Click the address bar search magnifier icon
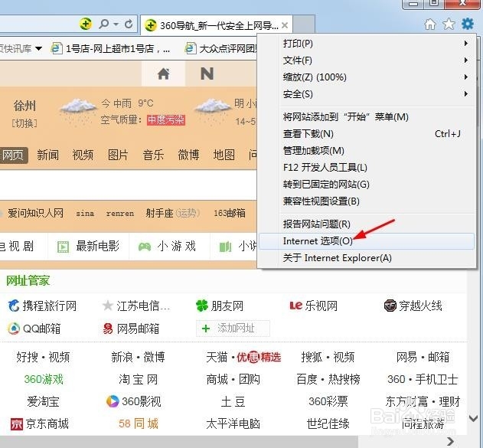Screen dimensions: 483x448 104,24
